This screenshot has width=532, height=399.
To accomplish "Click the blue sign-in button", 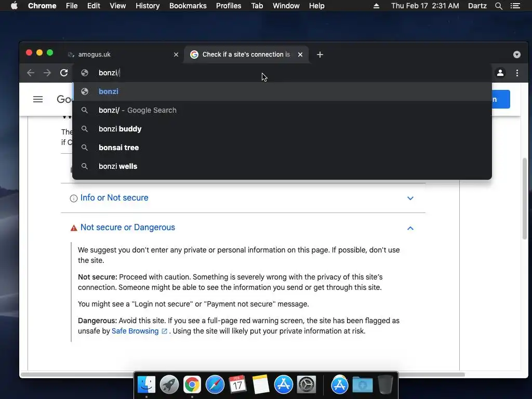I will 501,99.
